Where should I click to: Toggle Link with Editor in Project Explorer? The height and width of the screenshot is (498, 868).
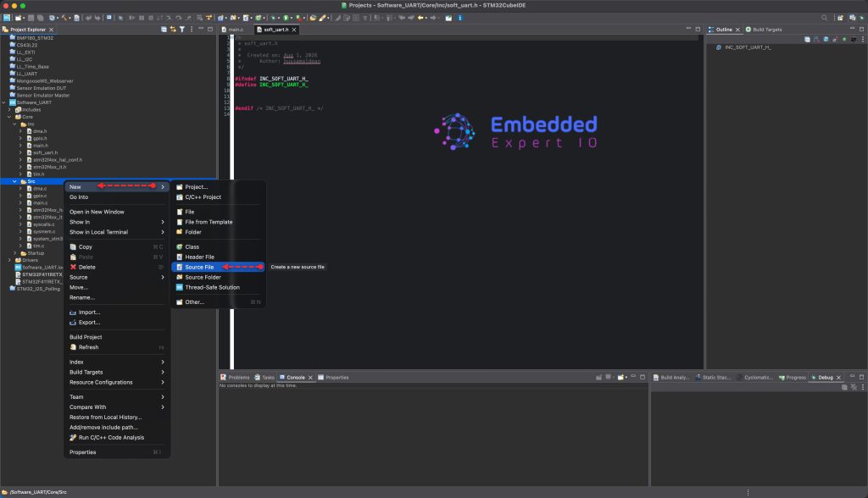(173, 30)
